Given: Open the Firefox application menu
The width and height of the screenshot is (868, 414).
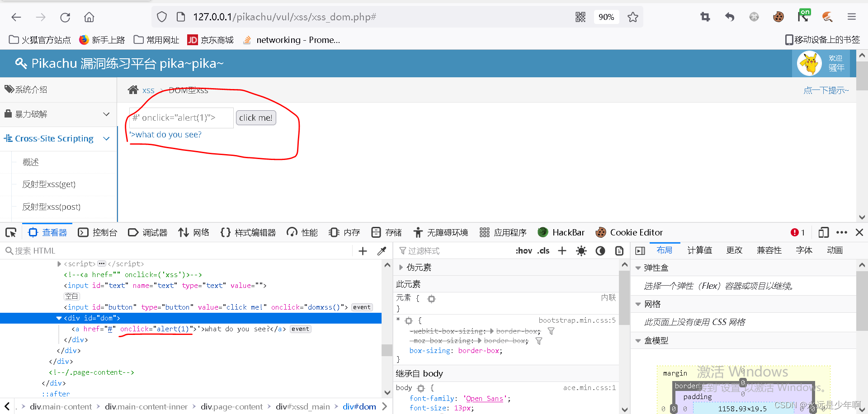Looking at the screenshot, I should pos(852,17).
